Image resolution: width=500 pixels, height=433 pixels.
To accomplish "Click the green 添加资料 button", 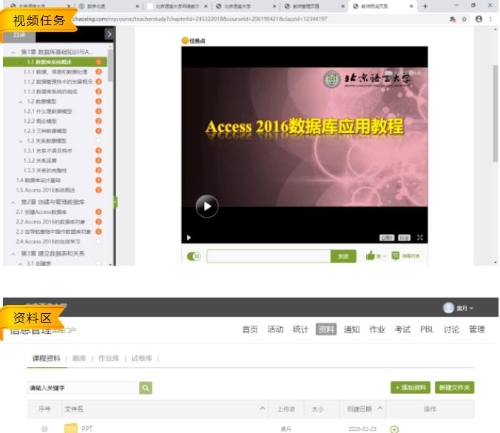I will [410, 387].
